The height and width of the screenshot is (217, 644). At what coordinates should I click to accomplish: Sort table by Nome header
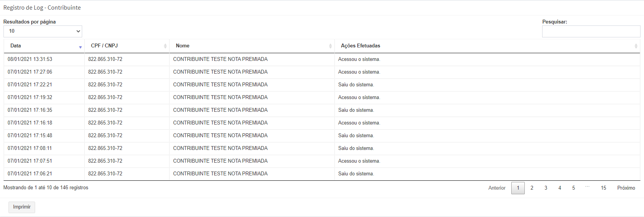click(183, 46)
